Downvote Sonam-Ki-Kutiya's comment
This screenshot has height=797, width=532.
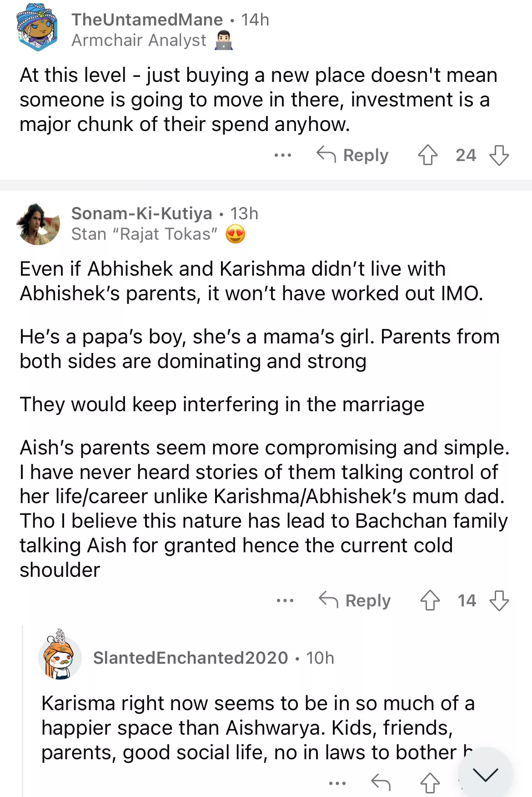pyautogui.click(x=499, y=600)
